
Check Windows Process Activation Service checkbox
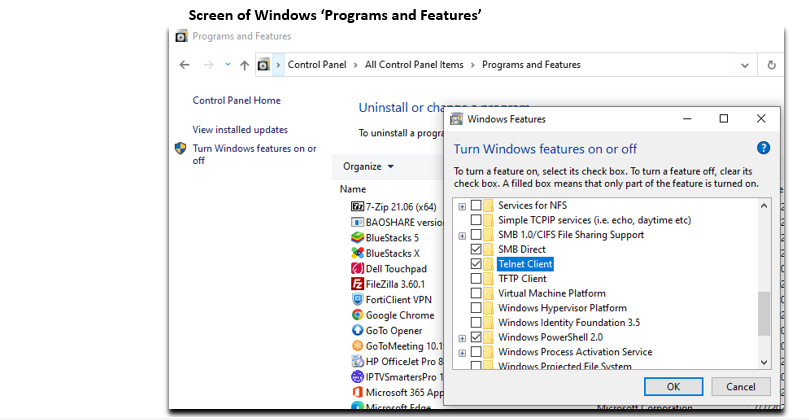pos(476,352)
